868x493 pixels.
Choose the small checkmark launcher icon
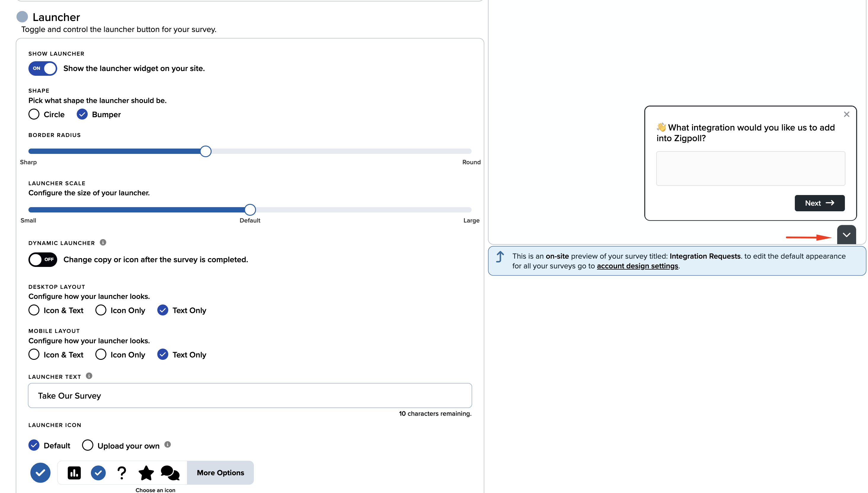pos(98,473)
